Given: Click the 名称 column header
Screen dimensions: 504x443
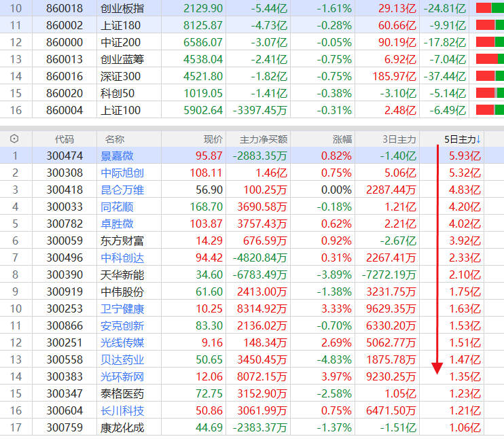Looking at the screenshot, I should coord(115,139).
